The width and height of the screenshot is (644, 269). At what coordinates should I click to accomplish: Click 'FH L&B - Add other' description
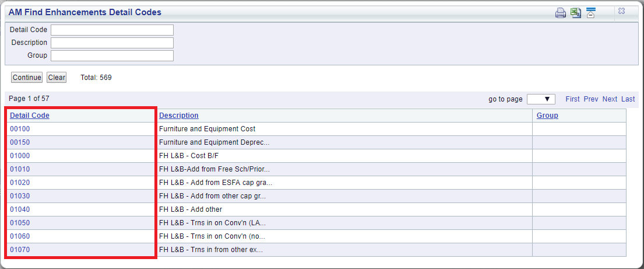pyautogui.click(x=191, y=209)
